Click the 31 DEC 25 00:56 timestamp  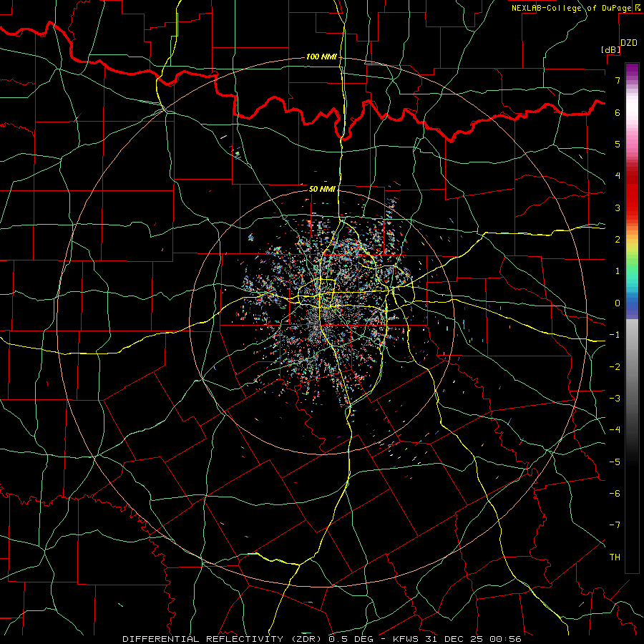point(474,639)
